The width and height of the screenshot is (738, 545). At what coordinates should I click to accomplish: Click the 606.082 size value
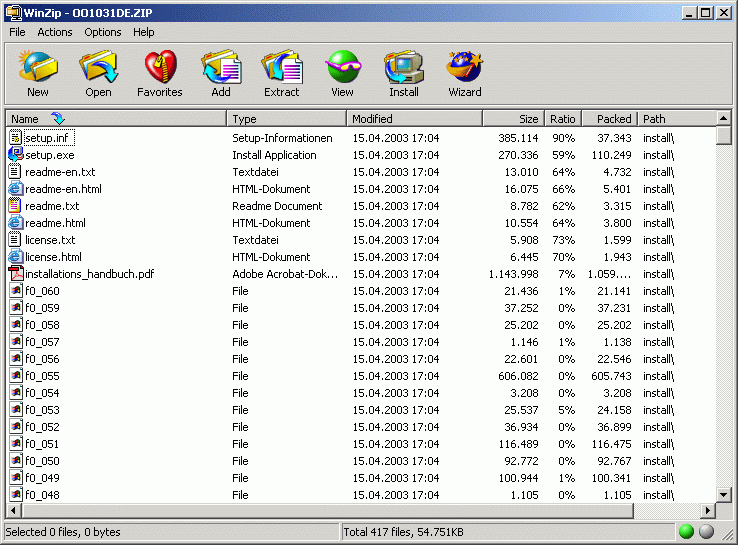tap(518, 376)
